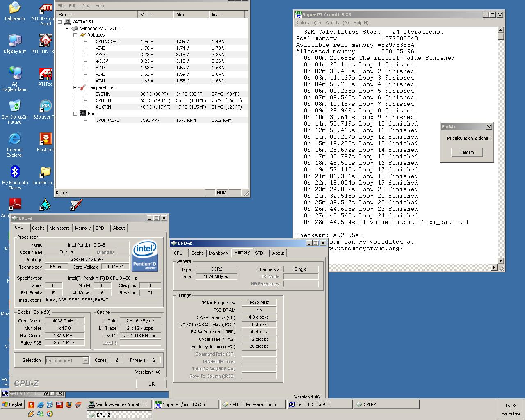The width and height of the screenshot is (525, 420).
Task: Click FlashGet icon in quick launch
Action: point(31,404)
